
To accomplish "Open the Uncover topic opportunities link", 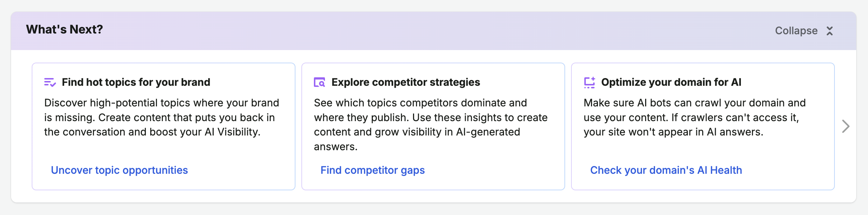I will click(x=119, y=170).
